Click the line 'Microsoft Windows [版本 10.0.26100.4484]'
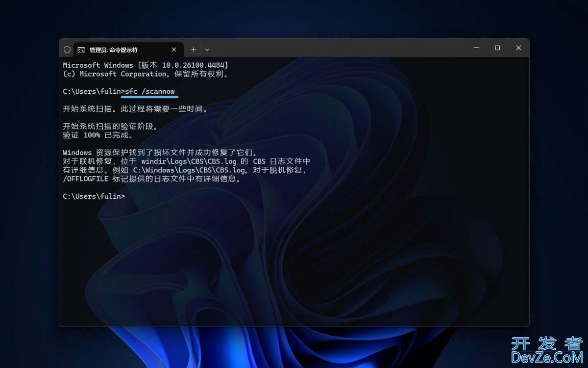 146,65
